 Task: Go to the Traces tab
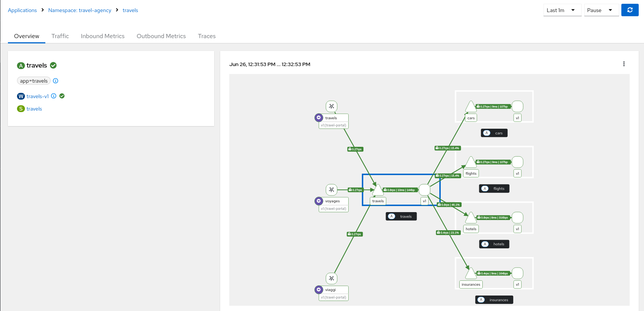pyautogui.click(x=207, y=36)
